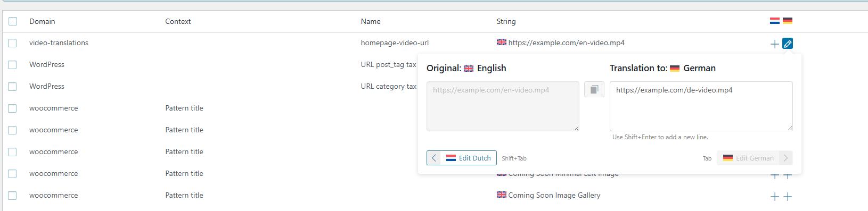The image size is (868, 211).
Task: Click the German flag column header
Action: 788,21
